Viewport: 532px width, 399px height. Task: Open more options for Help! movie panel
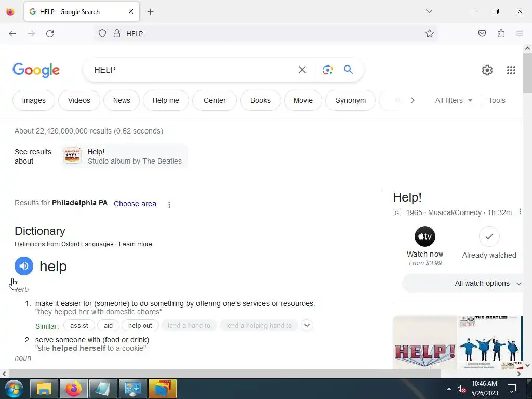520,212
